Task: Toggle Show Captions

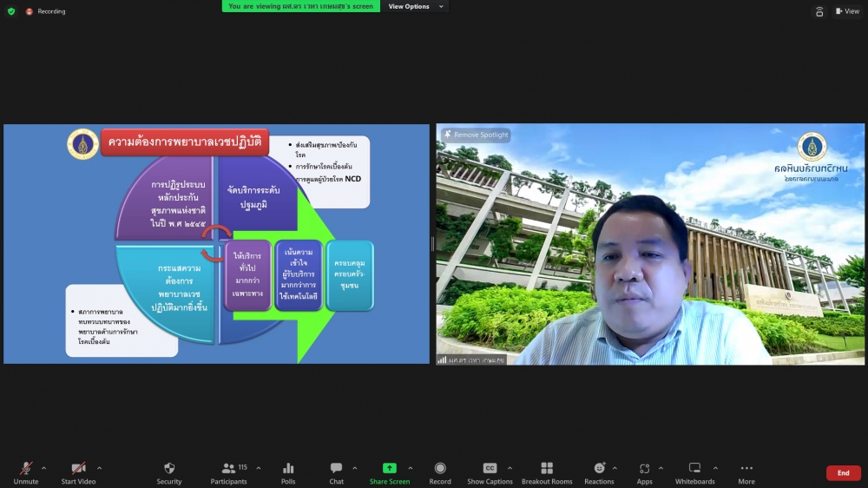Action: pos(490,469)
